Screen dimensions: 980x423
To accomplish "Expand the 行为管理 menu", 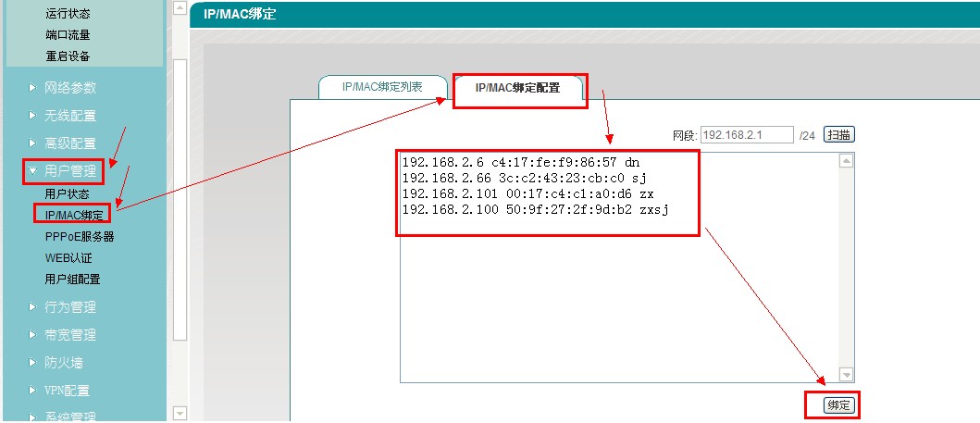I will point(70,307).
